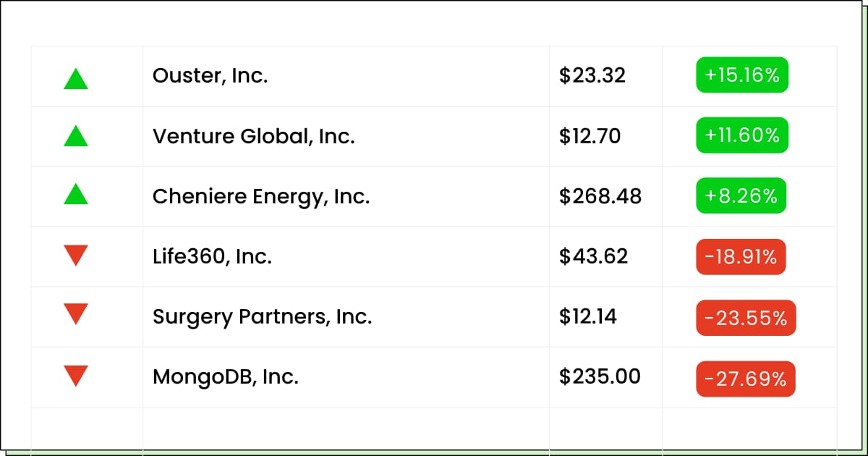This screenshot has width=868, height=456.
Task: Select the -18.91% red badge
Action: pyautogui.click(x=741, y=257)
